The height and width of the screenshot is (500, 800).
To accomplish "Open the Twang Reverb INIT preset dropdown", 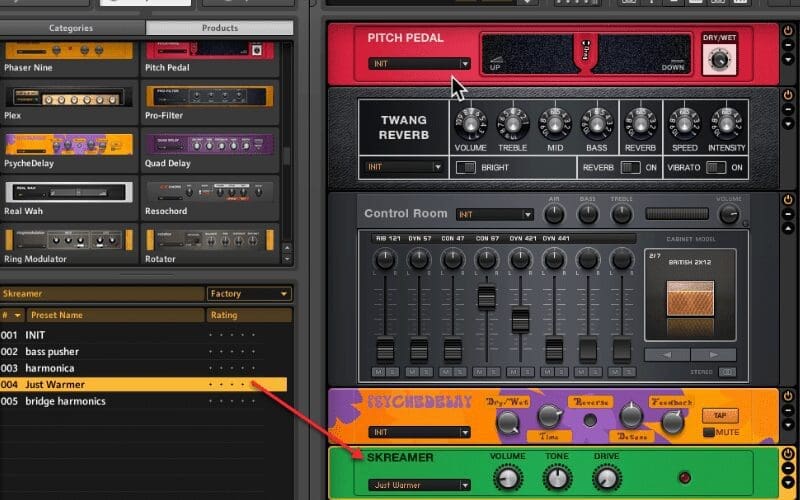I will point(404,167).
